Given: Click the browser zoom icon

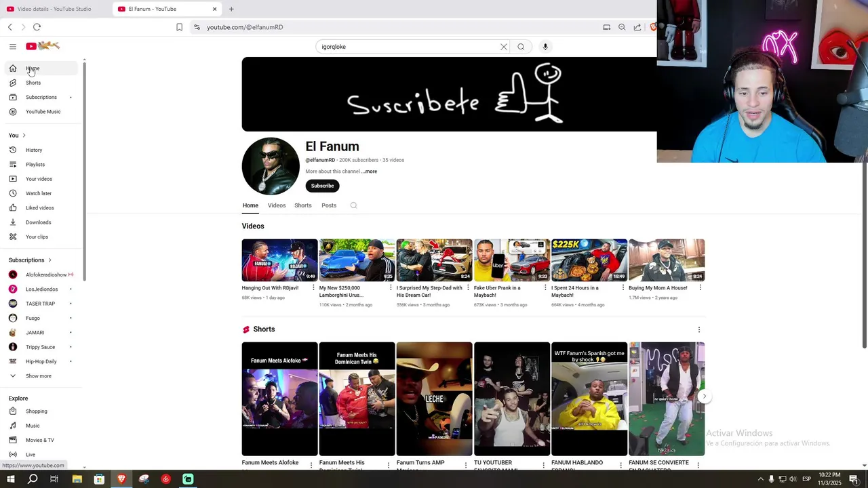Looking at the screenshot, I should [x=622, y=27].
